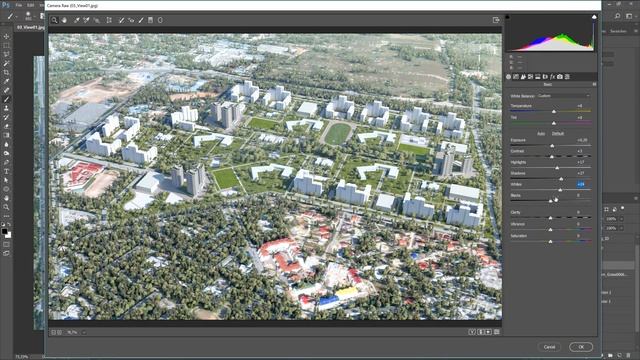
Task: Click the Auto tone link
Action: 541,133
